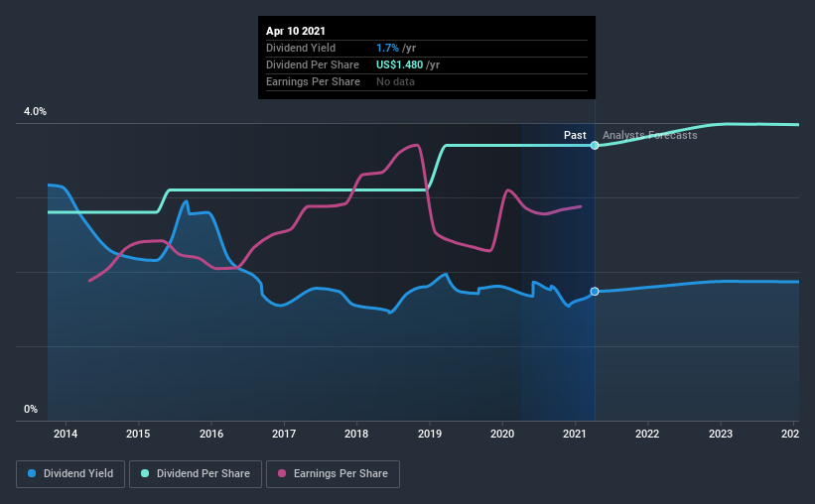
Task: Click the 2020 x-axis label
Action: [x=502, y=434]
